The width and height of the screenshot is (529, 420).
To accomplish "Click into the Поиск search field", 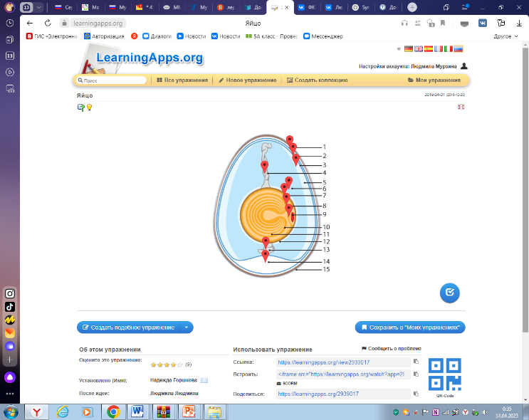I will coord(114,80).
